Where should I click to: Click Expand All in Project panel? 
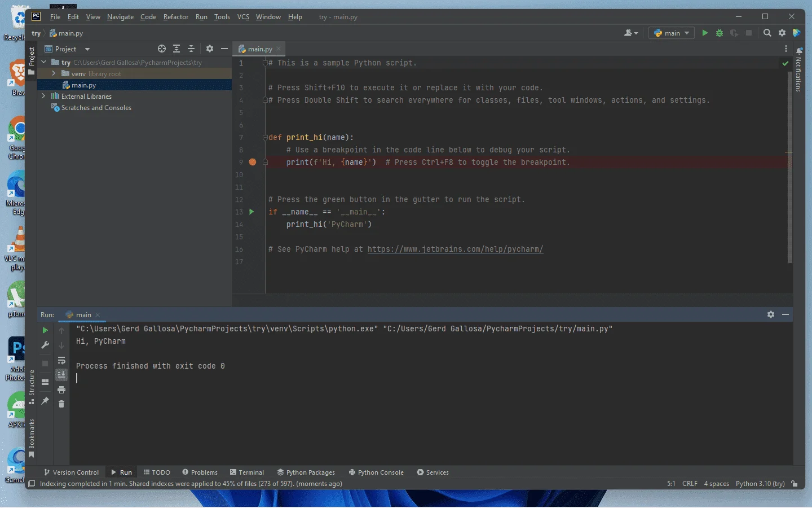(x=176, y=49)
